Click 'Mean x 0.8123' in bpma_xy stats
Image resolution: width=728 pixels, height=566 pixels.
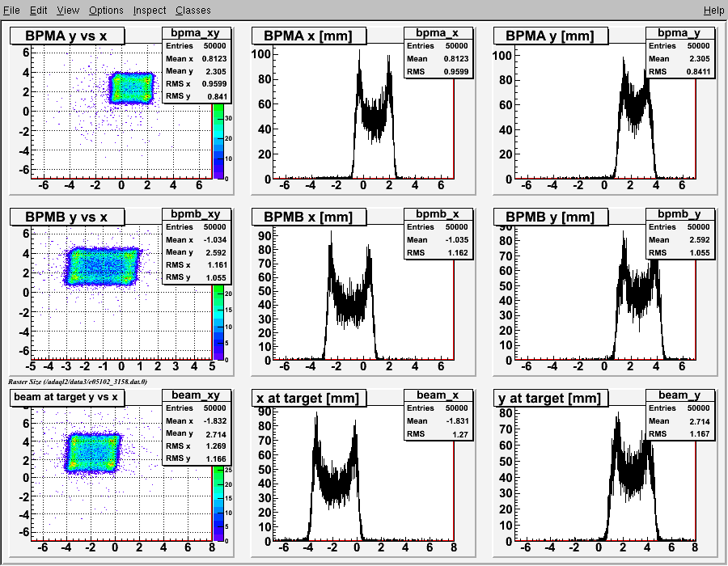pyautogui.click(x=196, y=58)
